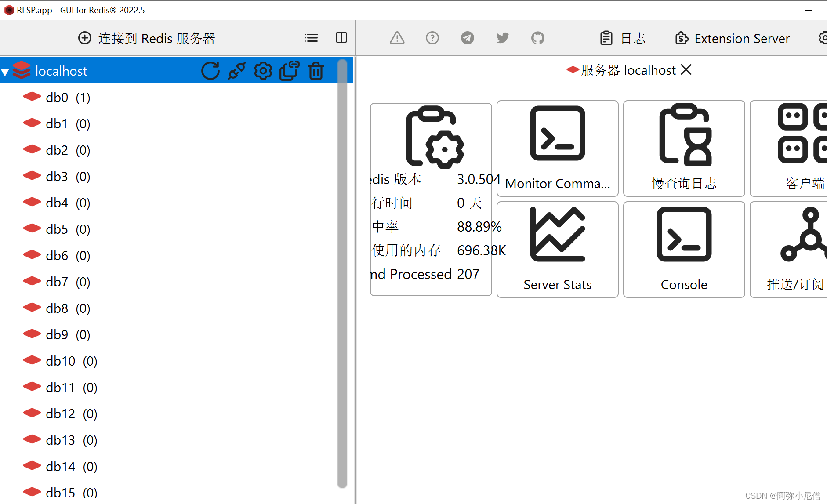The height and width of the screenshot is (504, 827).
Task: Refresh the localhost connection
Action: (210, 70)
